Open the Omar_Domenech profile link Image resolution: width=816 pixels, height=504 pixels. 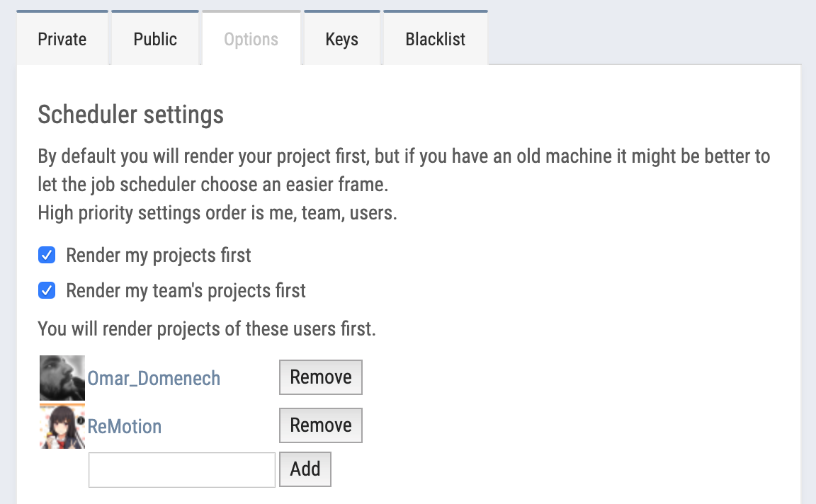[x=154, y=378]
